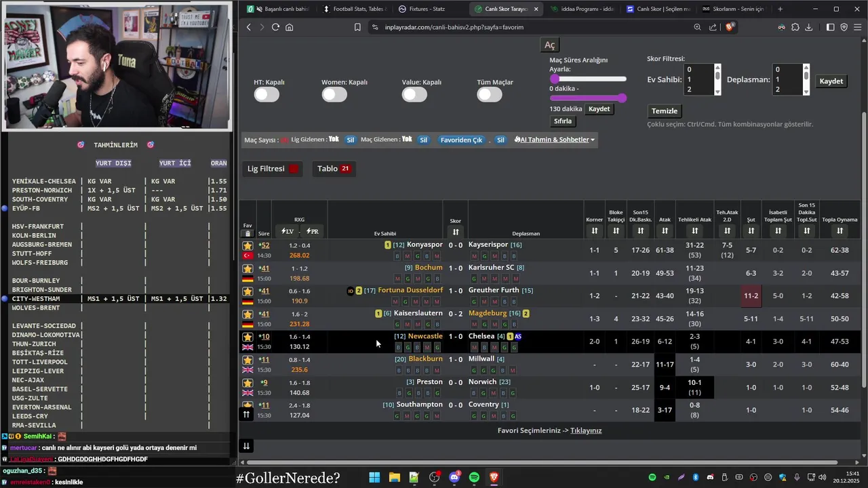Click the Chelsea team name
Screen dimensions: 868x488
click(481, 336)
